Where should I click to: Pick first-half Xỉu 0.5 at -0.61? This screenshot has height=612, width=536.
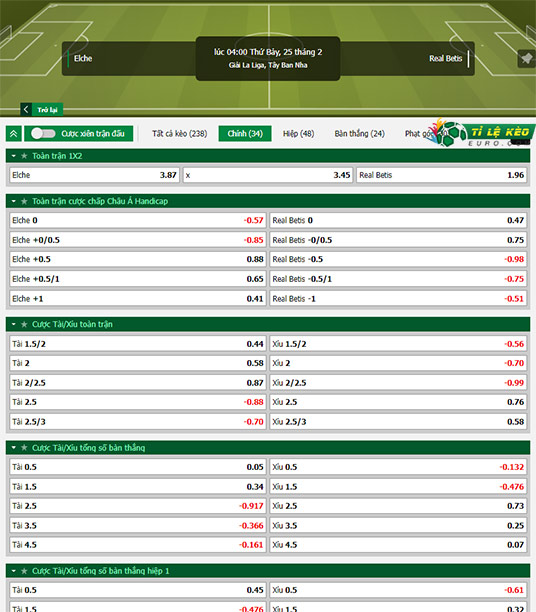398,590
